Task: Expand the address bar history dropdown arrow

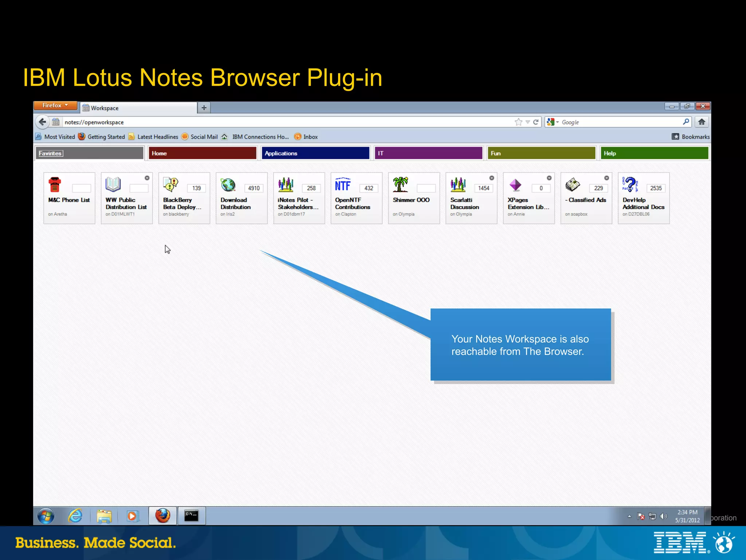Action: coord(527,122)
